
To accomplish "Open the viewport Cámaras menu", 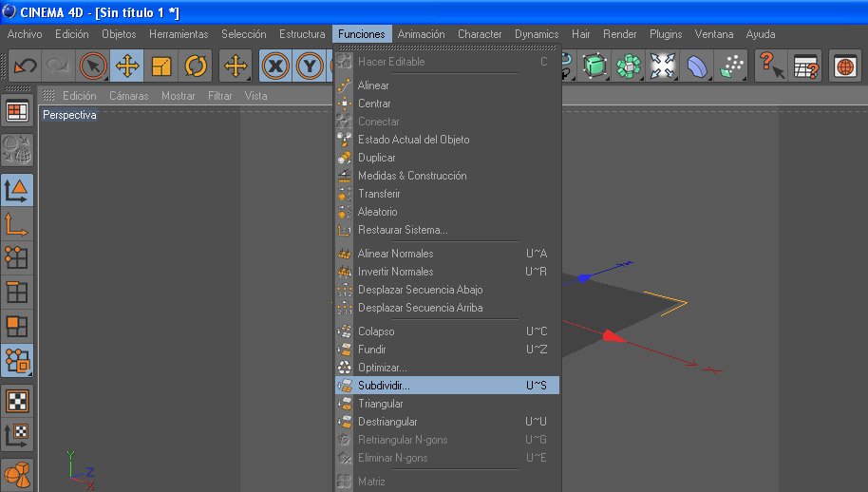I will tap(129, 96).
